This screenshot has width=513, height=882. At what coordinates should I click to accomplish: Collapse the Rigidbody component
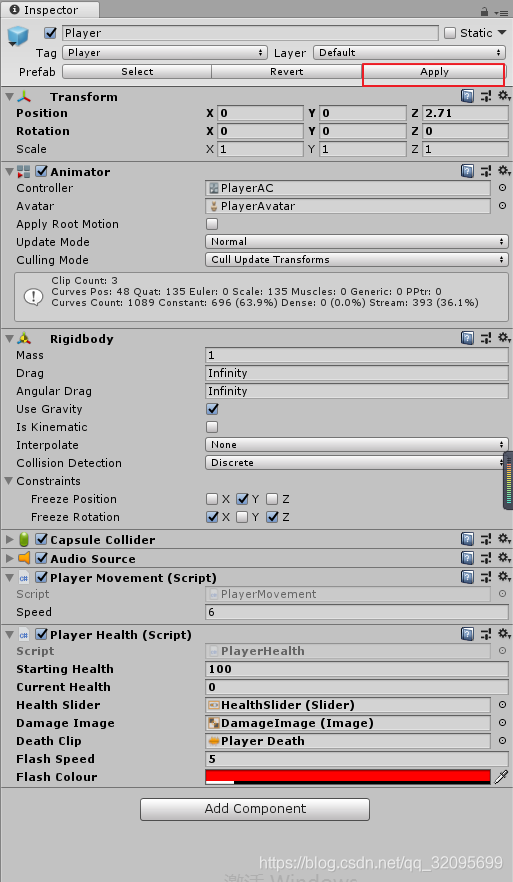(x=9, y=339)
